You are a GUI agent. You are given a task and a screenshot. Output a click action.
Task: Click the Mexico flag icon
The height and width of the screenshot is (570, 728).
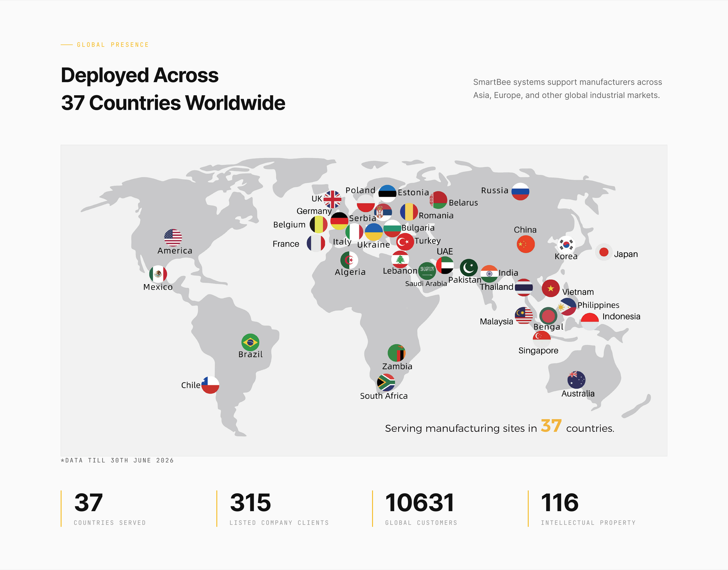[x=158, y=274]
